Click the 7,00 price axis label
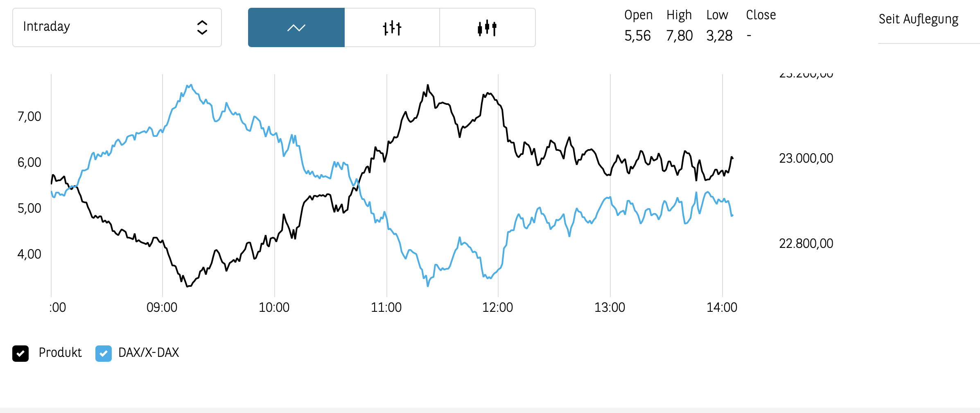The image size is (980, 413). click(x=29, y=116)
